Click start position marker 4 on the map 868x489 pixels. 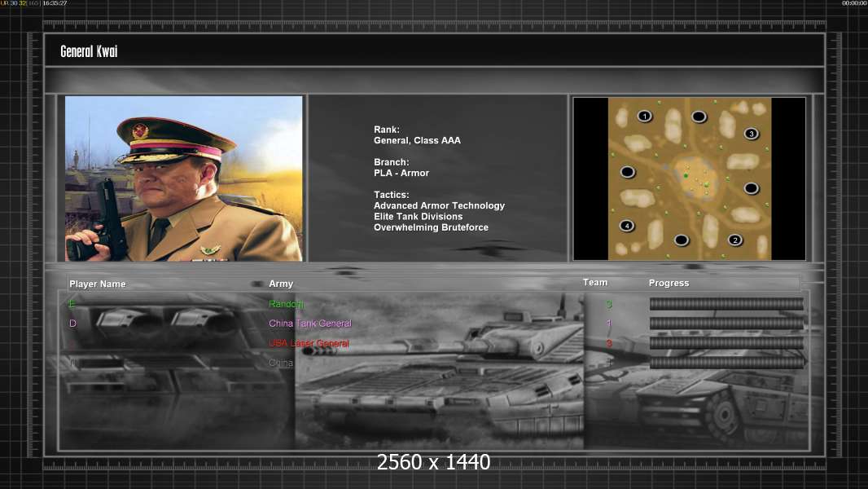click(627, 226)
